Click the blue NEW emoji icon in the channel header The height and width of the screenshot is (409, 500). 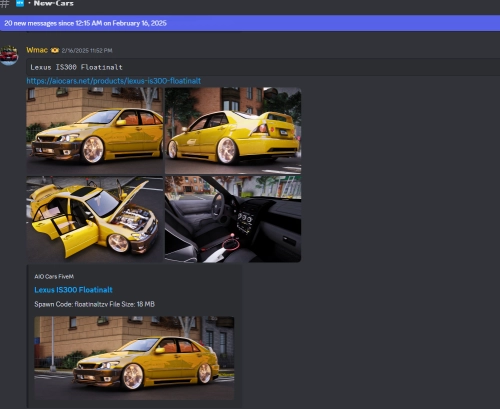[20, 3]
